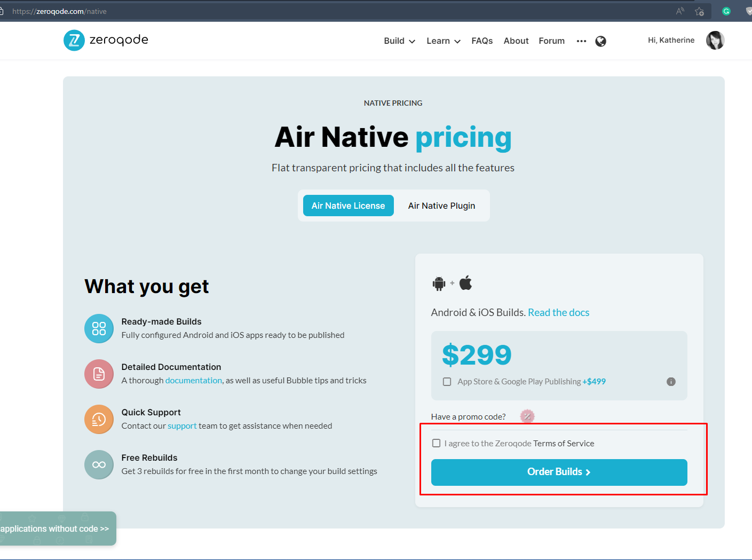752x560 pixels.
Task: Click the Zeroqode logo icon
Action: point(74,41)
